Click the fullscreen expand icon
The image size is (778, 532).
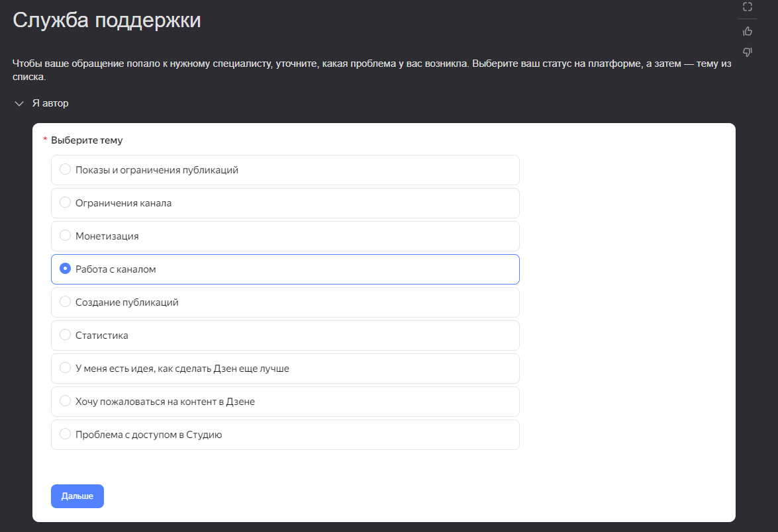coord(748,7)
